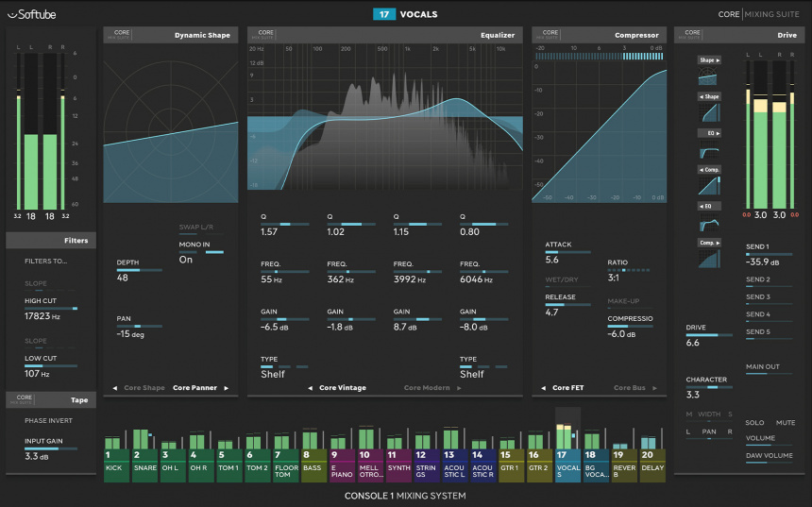Select the SYNTH track 11 channel
This screenshot has width=812, height=507.
pyautogui.click(x=398, y=462)
